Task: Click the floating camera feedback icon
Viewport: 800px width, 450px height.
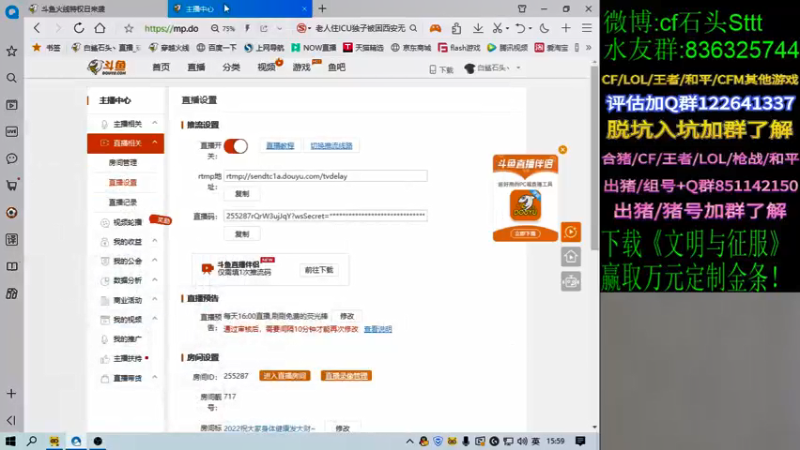Action: tap(571, 281)
